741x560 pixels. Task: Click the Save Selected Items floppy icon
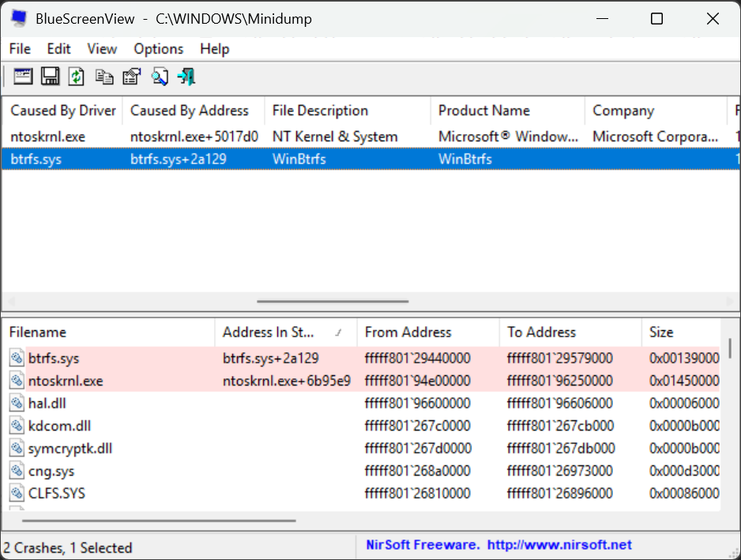tap(51, 77)
